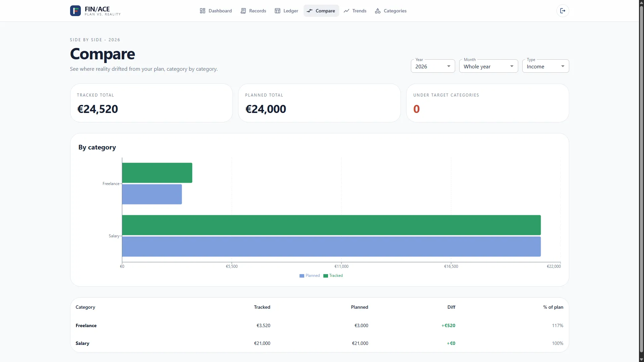Click the Tracked Total €24,520 value
The height and width of the screenshot is (362, 644).
click(98, 109)
